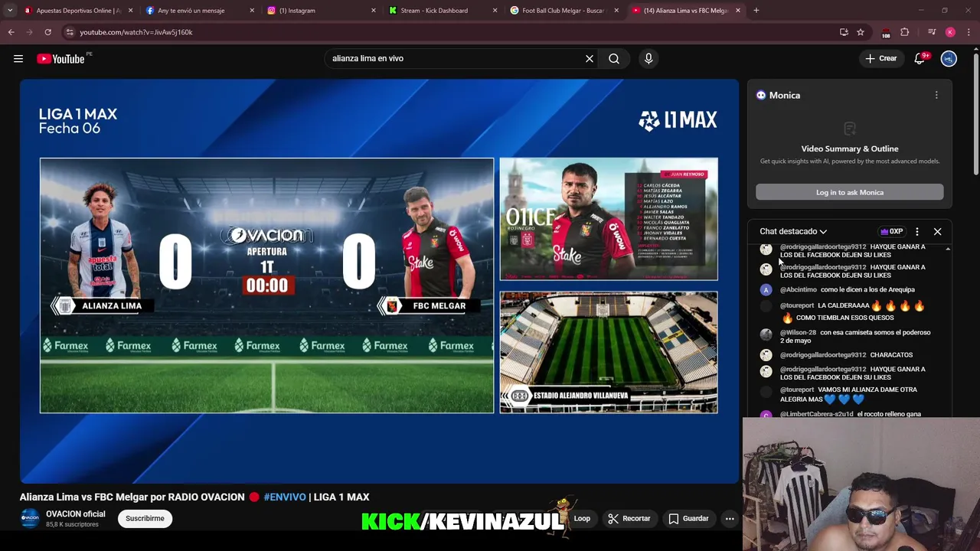
Task: Open the browser extensions puzzle menu
Action: click(905, 32)
